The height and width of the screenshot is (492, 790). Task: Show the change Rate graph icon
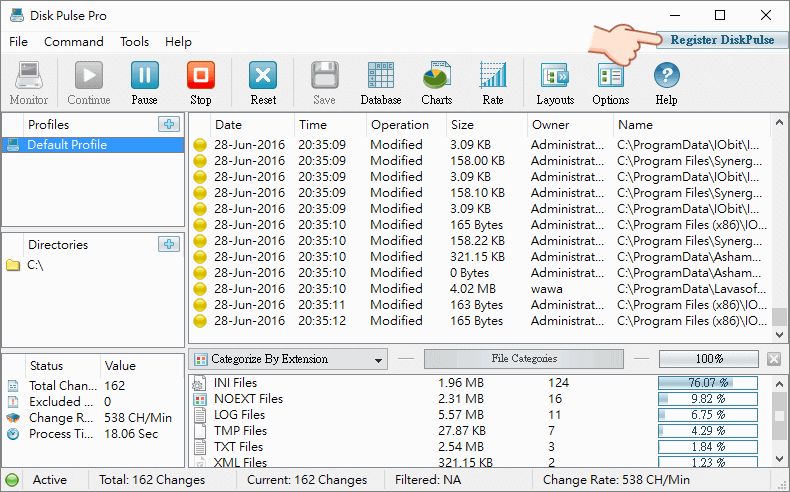point(493,83)
